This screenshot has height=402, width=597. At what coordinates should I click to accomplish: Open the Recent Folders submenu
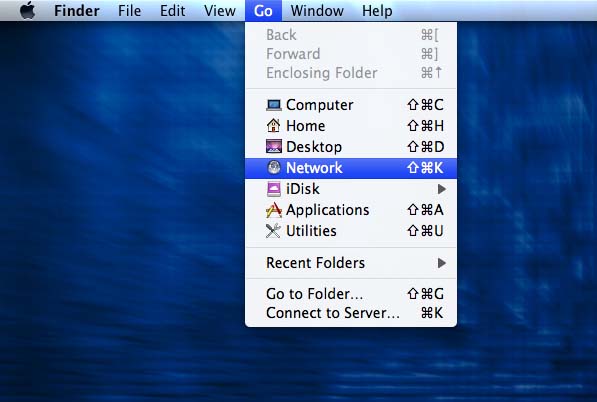pos(351,263)
